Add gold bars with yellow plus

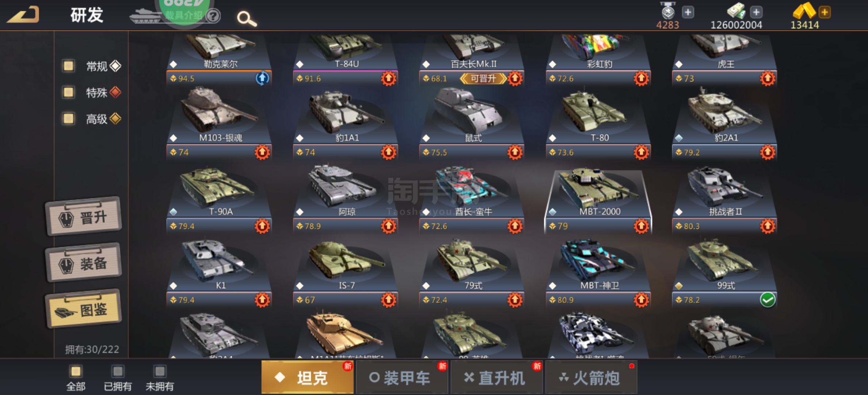[x=825, y=12]
